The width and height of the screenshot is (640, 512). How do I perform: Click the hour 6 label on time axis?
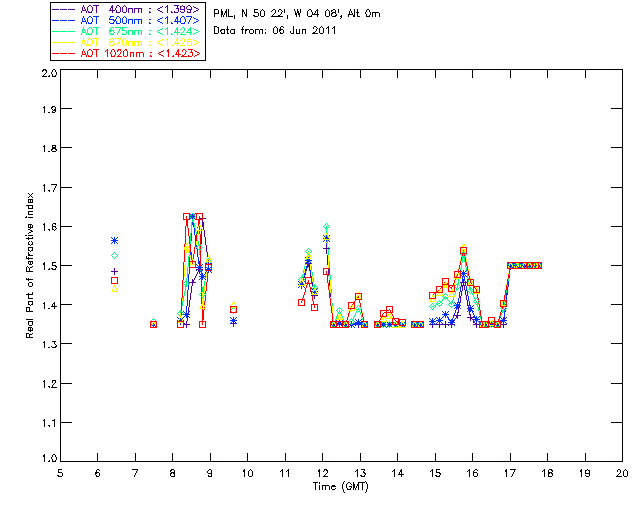[x=98, y=473]
